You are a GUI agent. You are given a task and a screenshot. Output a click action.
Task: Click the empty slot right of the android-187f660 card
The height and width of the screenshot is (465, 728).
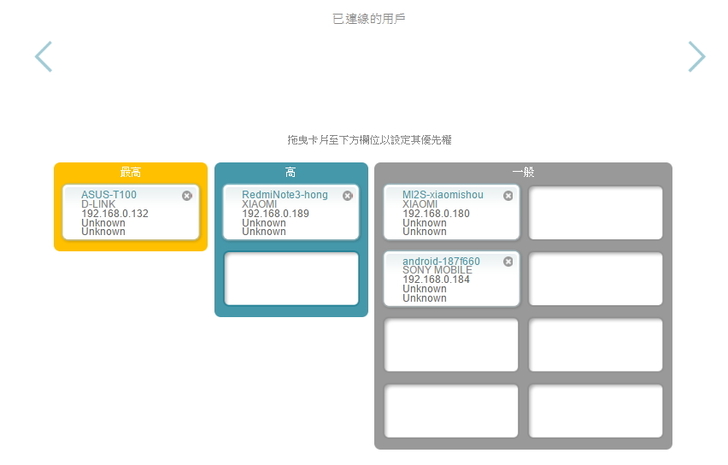595,279
